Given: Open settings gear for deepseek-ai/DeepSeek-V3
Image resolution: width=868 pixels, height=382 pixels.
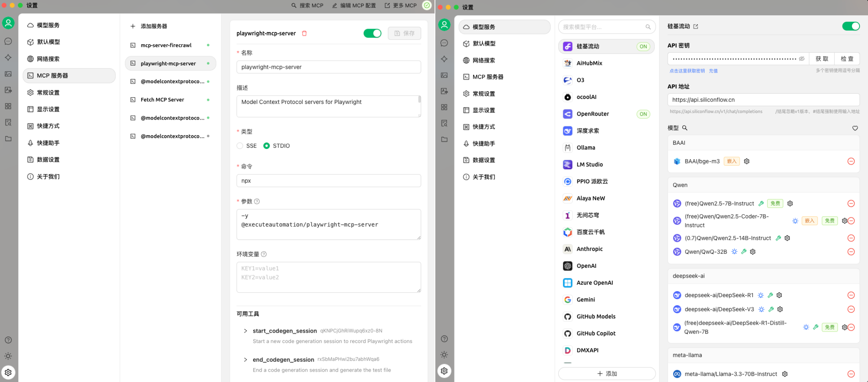Looking at the screenshot, I should click(780, 309).
